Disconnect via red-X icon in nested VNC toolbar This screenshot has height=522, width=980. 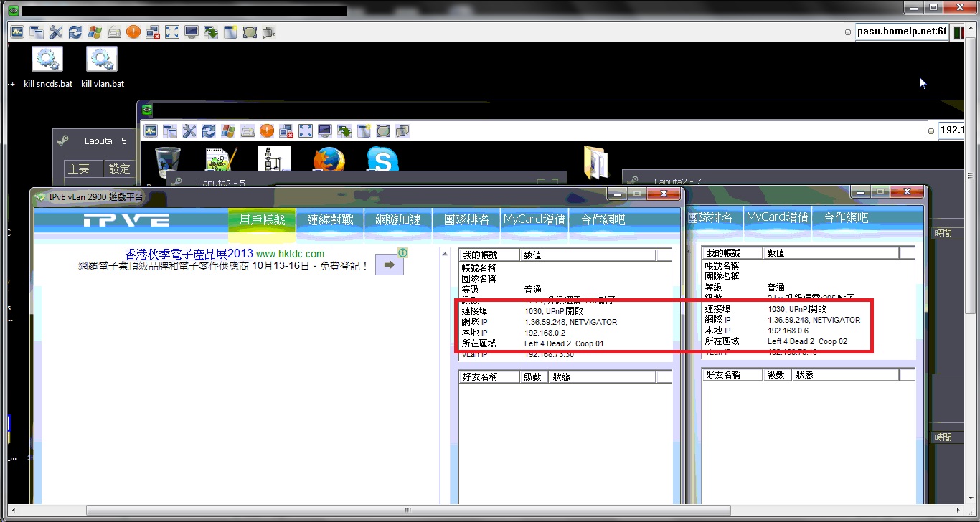tap(286, 130)
